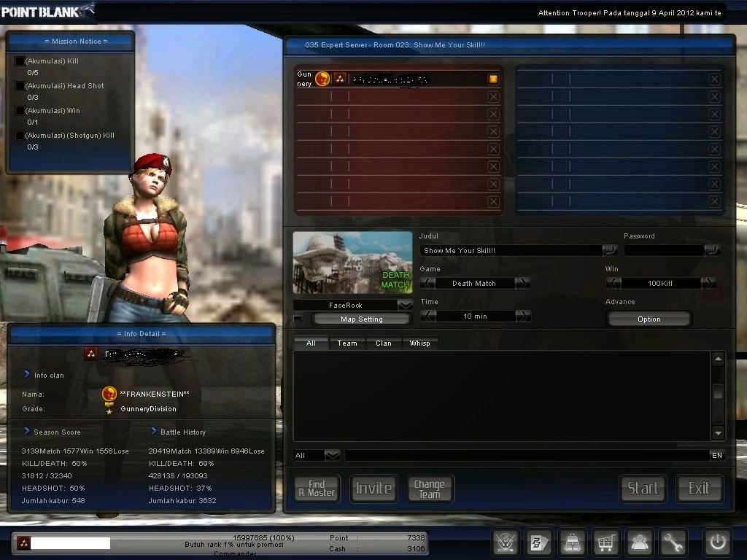Click the rank badge beside **FRANKENSTEIN**
The image size is (747, 560).
(109, 394)
